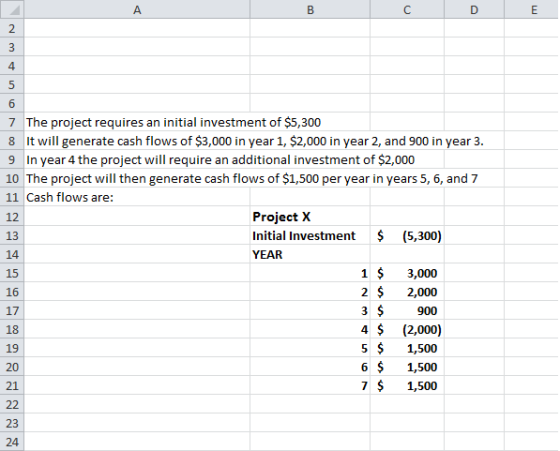Click the year 3 number cell
This screenshot has width=560, height=451.
[x=310, y=311]
